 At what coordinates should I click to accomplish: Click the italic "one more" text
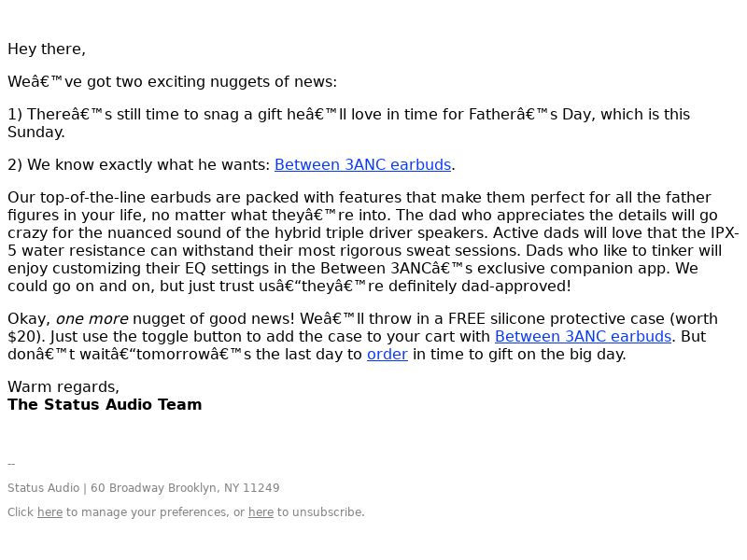92,319
